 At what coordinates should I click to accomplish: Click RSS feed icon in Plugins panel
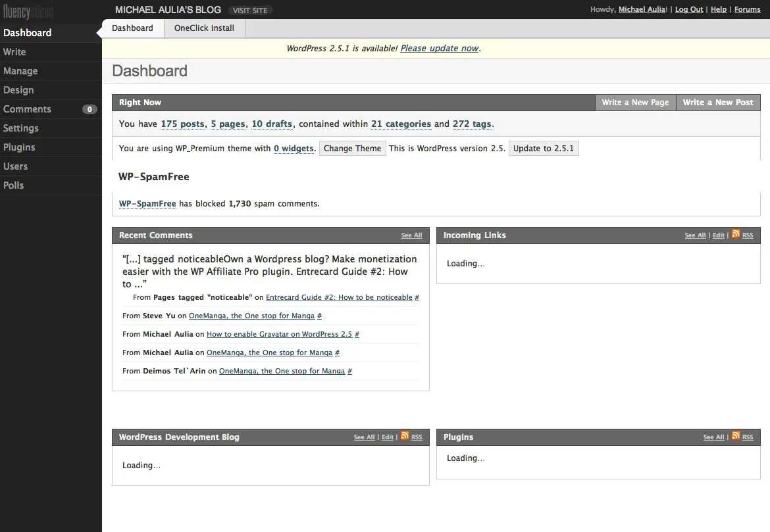[736, 435]
